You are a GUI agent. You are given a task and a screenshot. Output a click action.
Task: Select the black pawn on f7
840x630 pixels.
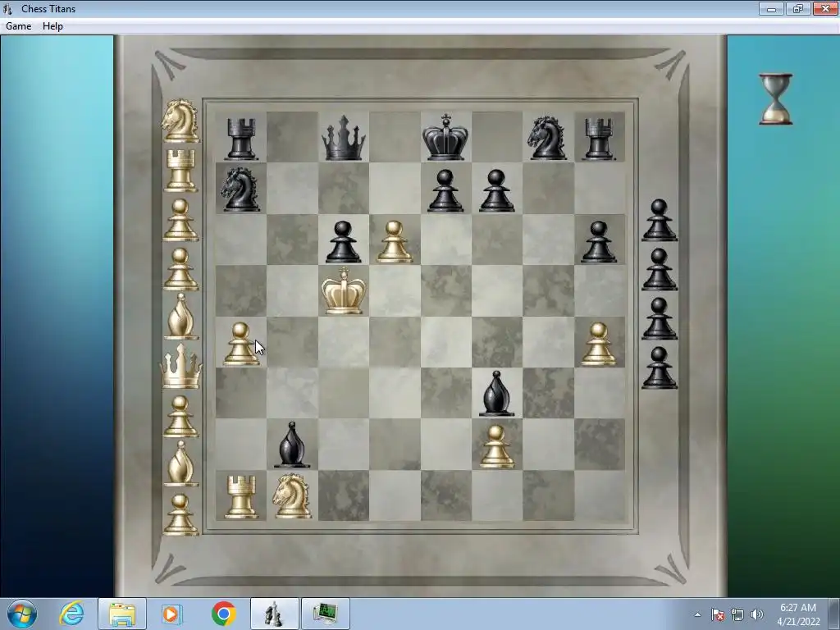pos(496,190)
